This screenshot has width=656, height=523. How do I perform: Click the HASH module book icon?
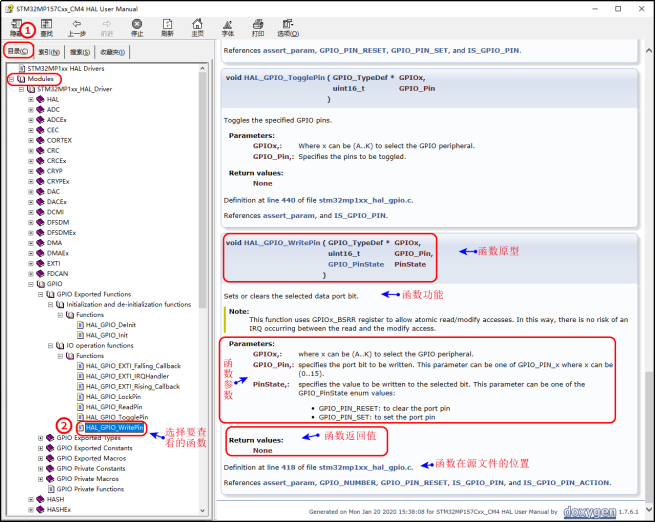tap(40, 499)
